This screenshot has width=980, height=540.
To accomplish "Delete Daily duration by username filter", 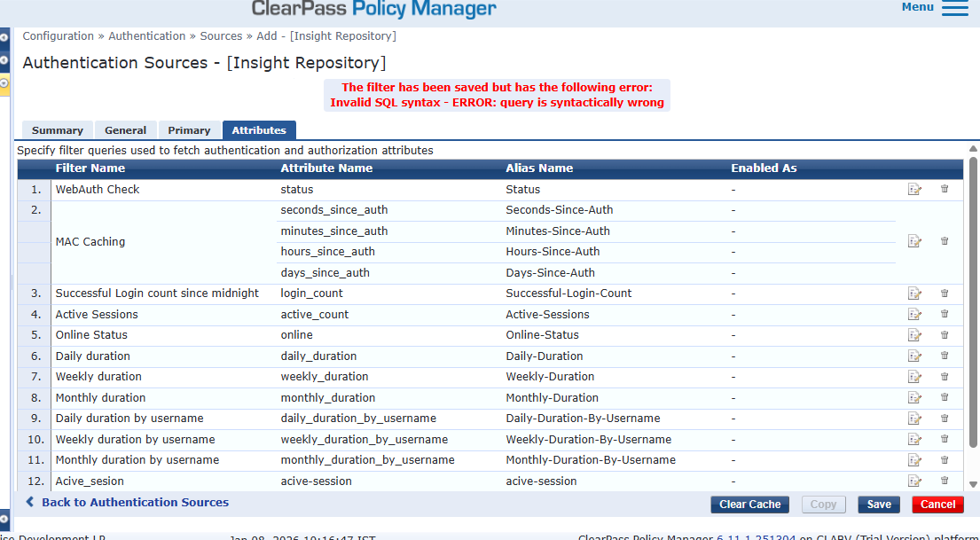I will 945,418.
